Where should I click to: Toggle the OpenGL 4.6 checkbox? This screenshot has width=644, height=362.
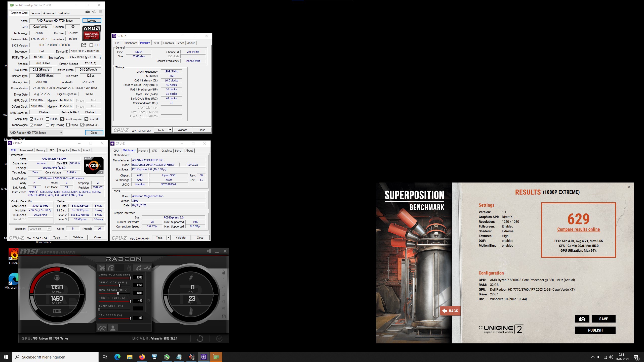click(x=82, y=125)
